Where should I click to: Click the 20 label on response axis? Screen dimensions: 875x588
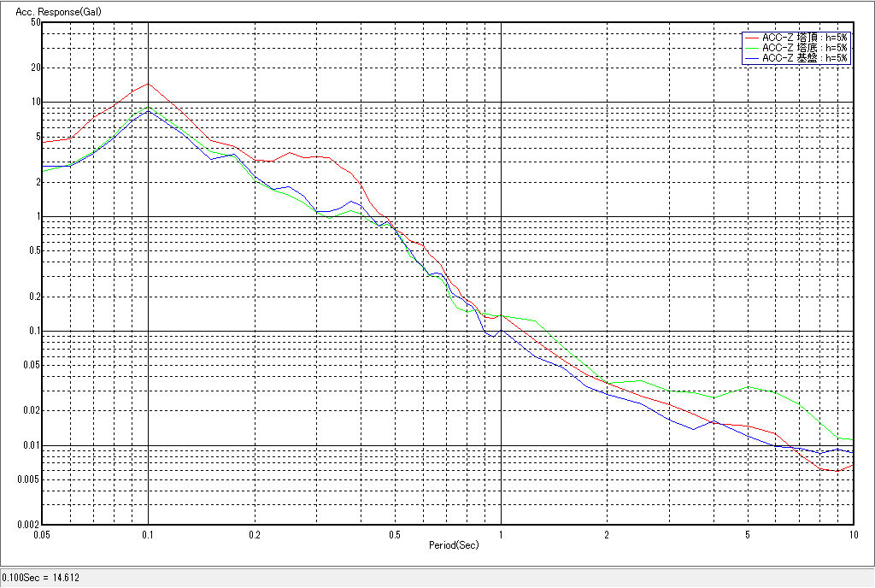click(x=36, y=68)
